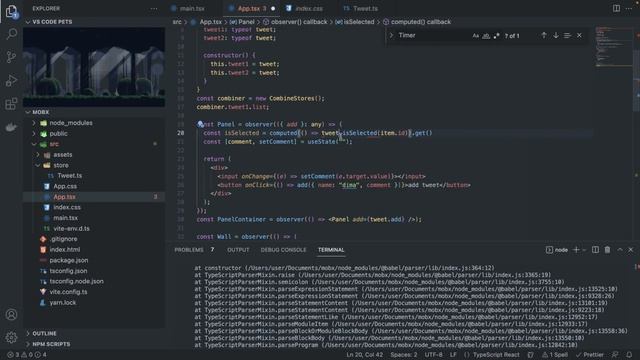Click Ln 20, Col 42 in status bar
This screenshot has width=640, height=360.
point(364,355)
